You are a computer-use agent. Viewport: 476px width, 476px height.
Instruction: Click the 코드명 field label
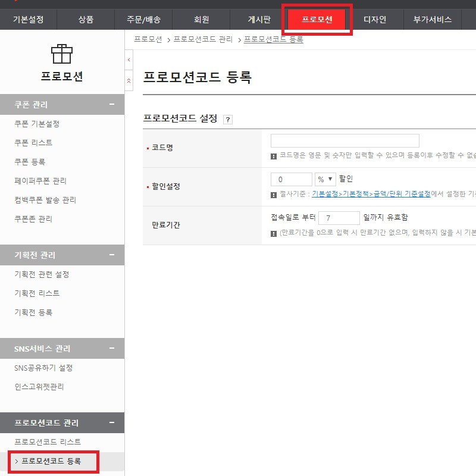[x=162, y=148]
